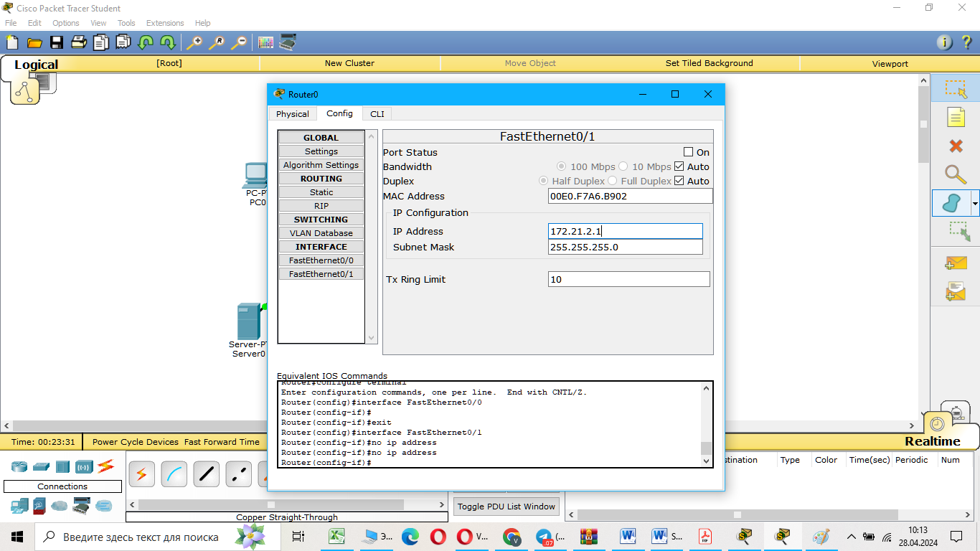Switch to the Physical tab
Image resolution: width=980 pixels, height=551 pixels.
click(293, 113)
